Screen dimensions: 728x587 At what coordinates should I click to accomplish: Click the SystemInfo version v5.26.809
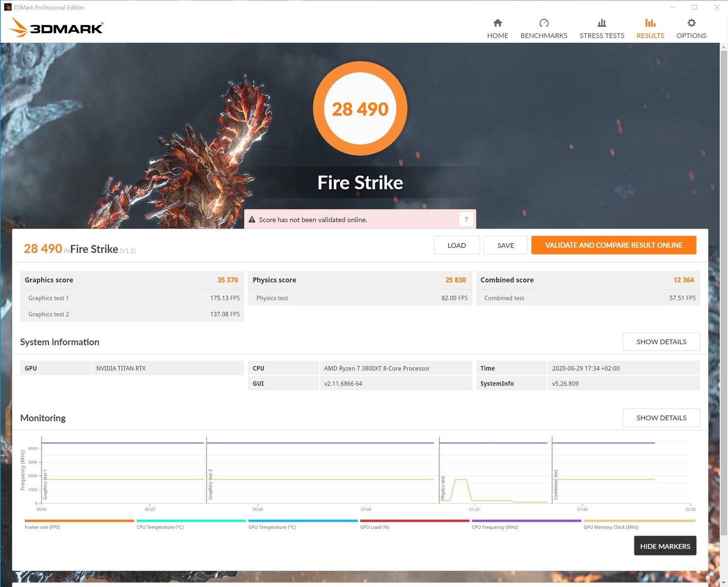tap(565, 384)
